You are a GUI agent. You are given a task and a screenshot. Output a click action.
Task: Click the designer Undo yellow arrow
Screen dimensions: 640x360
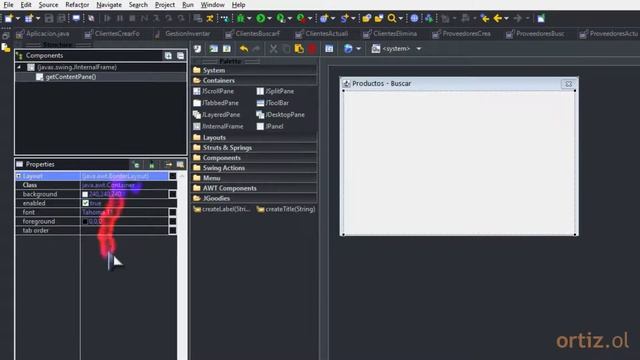point(244,49)
